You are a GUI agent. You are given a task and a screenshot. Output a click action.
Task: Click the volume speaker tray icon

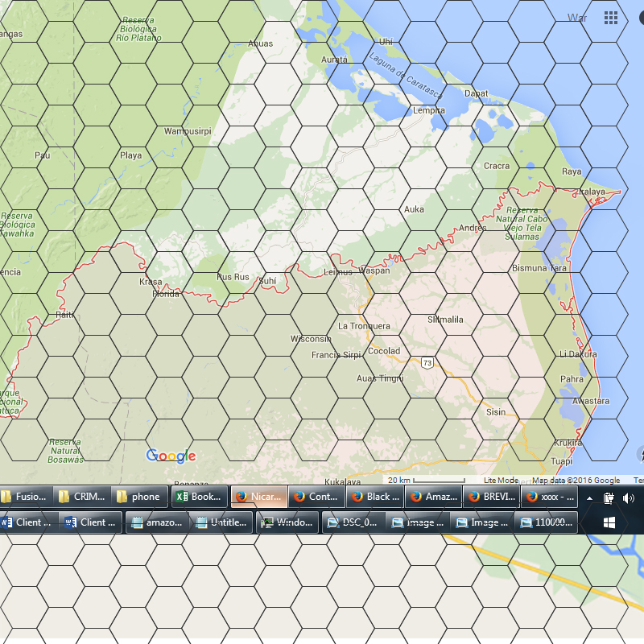click(x=629, y=498)
